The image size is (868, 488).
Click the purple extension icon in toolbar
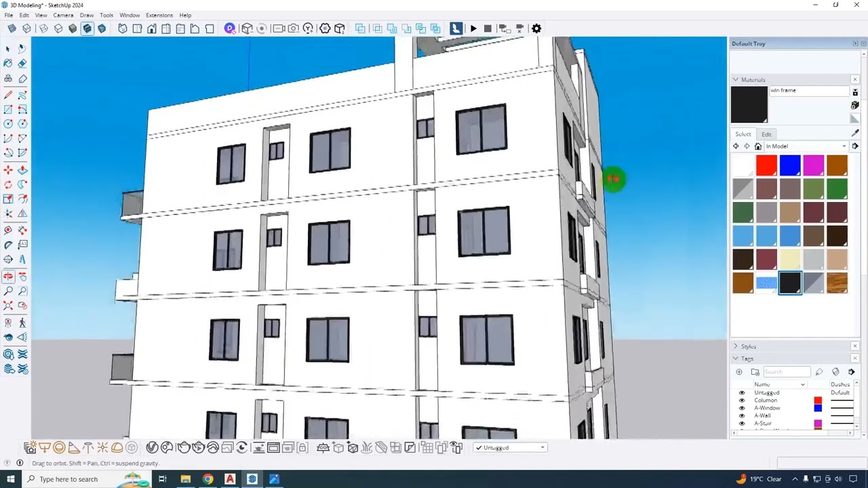click(230, 28)
